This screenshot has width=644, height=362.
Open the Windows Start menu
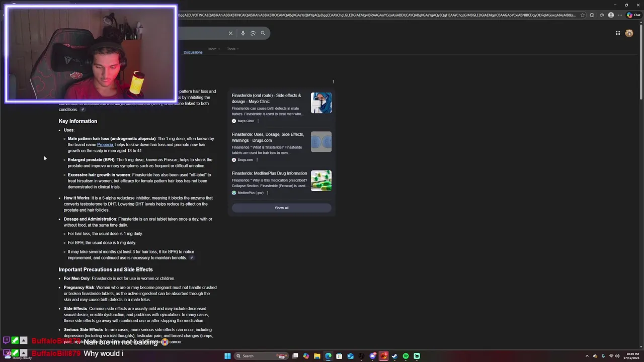coord(227,356)
